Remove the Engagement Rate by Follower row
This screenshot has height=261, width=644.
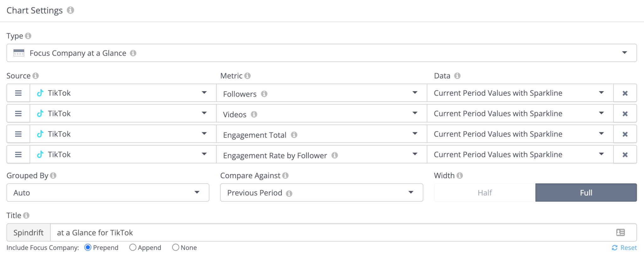(x=625, y=154)
